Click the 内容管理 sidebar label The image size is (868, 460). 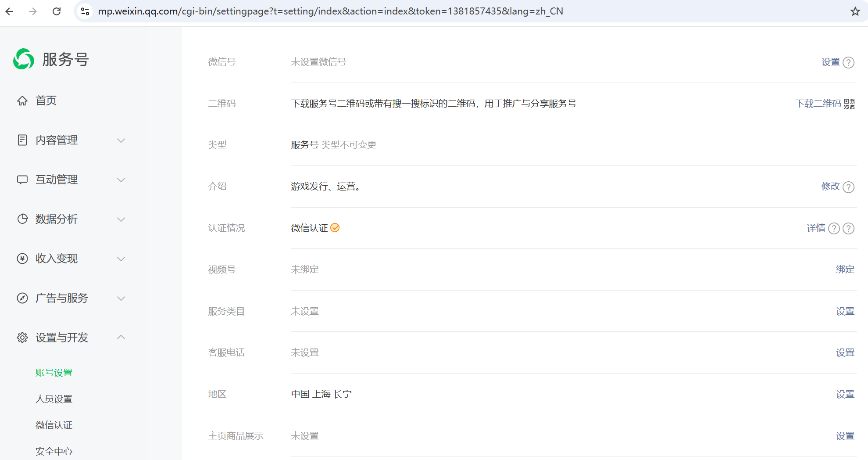[57, 140]
